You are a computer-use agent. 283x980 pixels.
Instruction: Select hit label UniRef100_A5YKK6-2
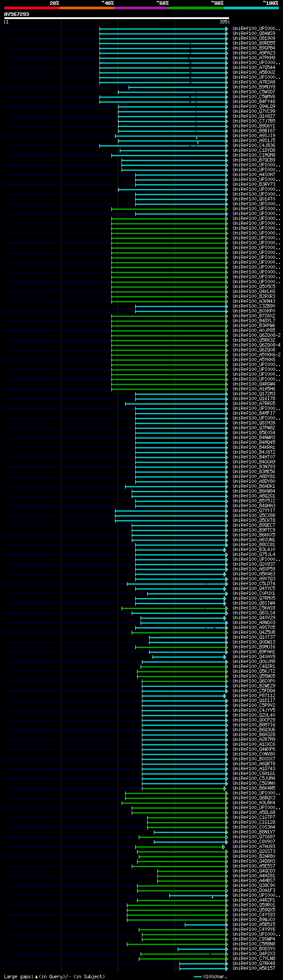pos(256,355)
